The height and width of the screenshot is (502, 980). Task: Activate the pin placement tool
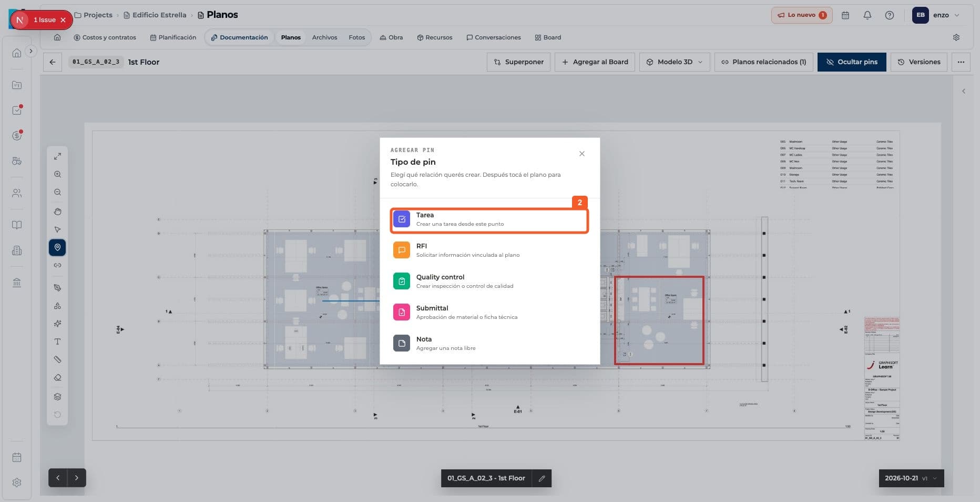click(57, 247)
